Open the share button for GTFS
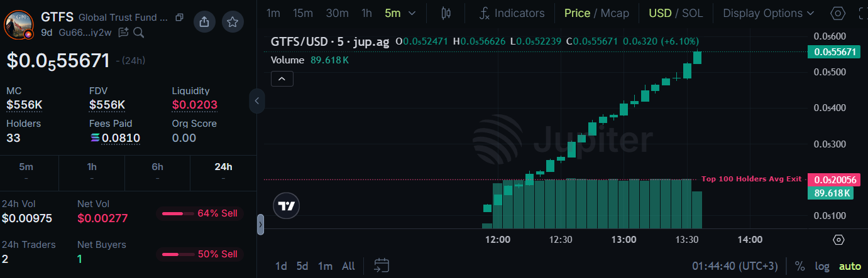The image size is (868, 278). click(x=204, y=22)
